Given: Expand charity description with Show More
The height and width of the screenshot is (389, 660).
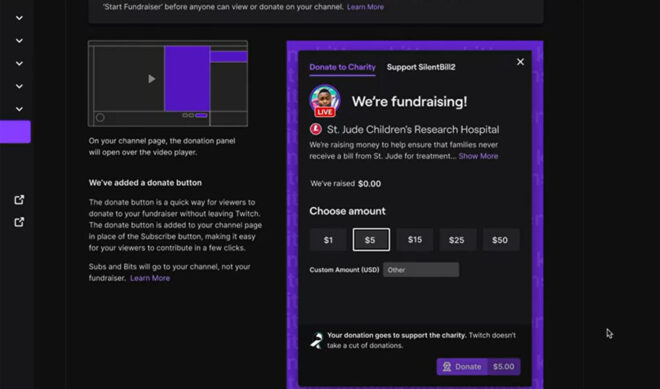Looking at the screenshot, I should 478,156.
